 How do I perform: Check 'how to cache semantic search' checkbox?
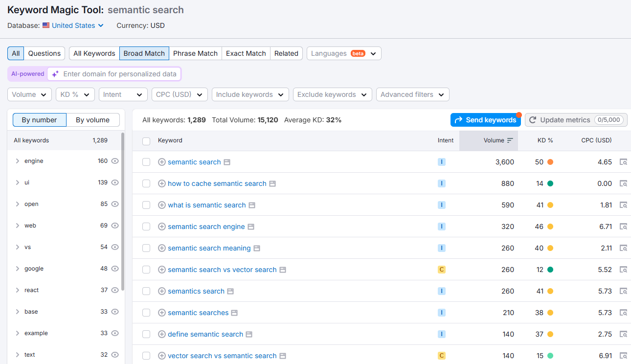146,183
